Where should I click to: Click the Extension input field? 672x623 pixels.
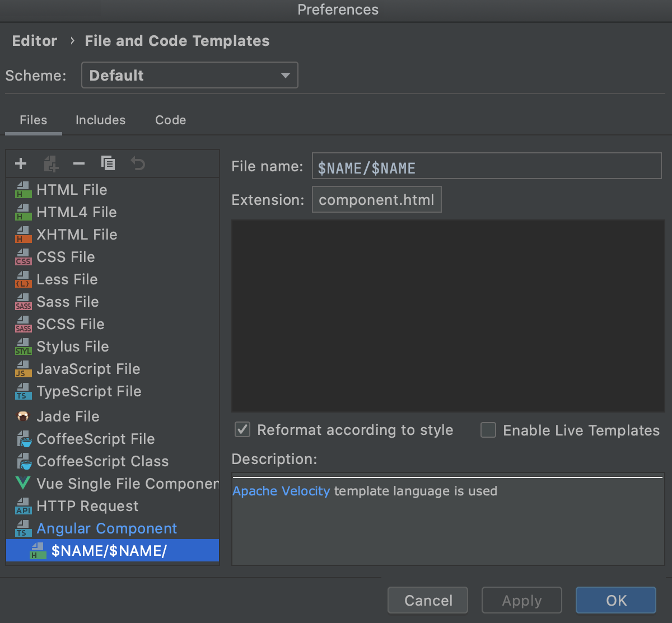(376, 200)
